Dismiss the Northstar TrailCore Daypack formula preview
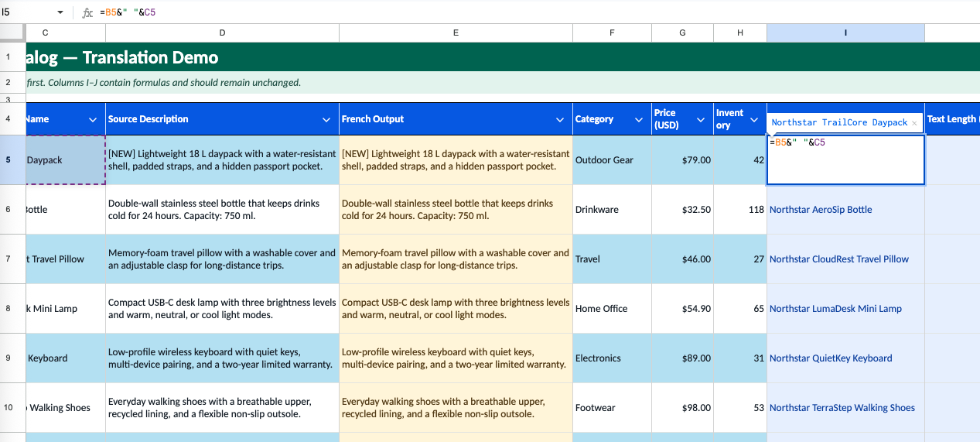The width and height of the screenshot is (980, 442). [914, 123]
